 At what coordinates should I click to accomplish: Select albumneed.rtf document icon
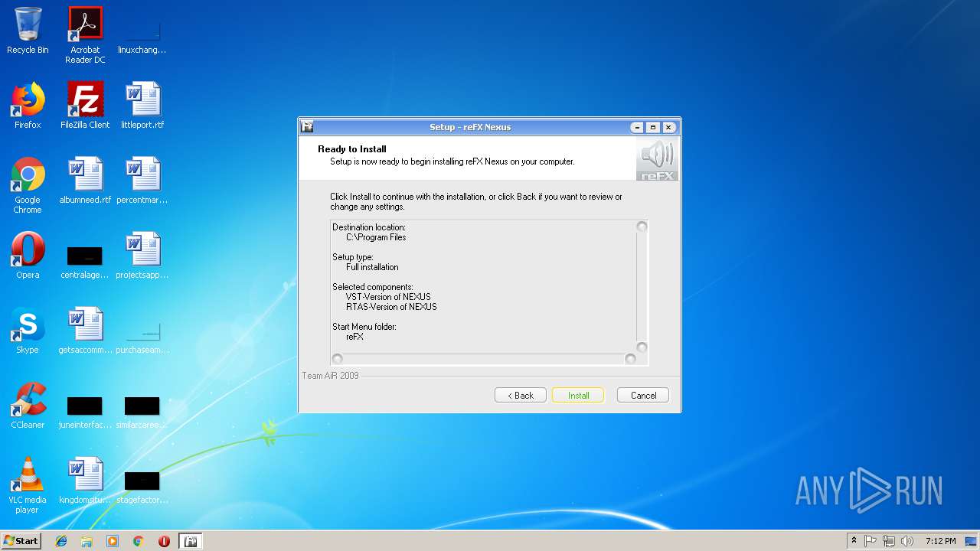[85, 181]
